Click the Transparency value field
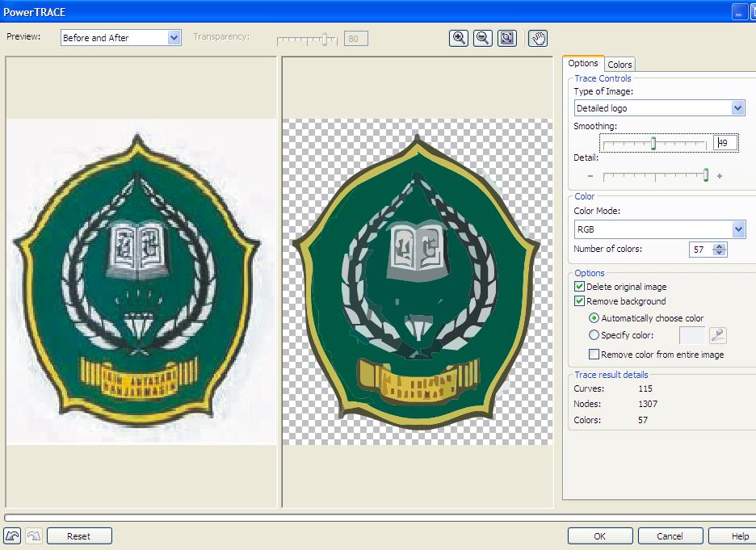The image size is (756, 550). tap(356, 39)
